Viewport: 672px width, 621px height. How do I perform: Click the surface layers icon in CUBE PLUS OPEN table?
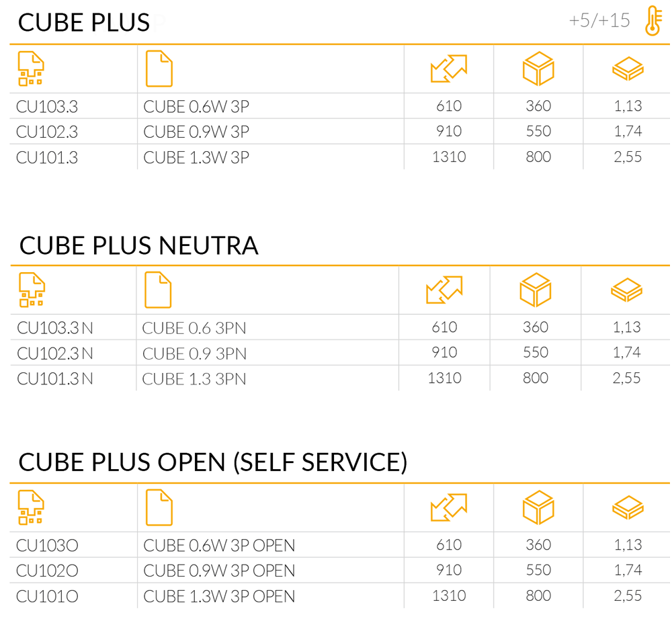click(x=628, y=507)
